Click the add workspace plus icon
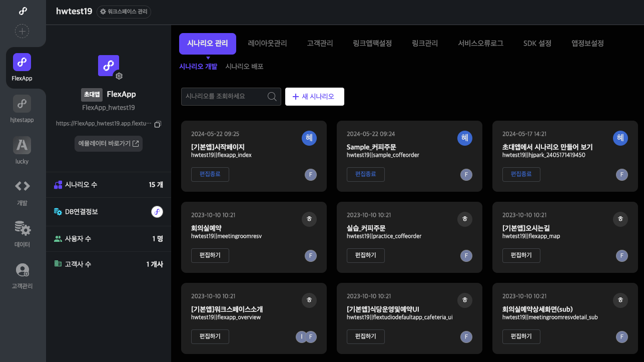 point(22,31)
